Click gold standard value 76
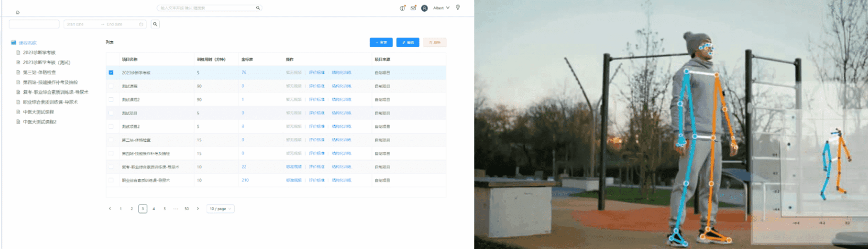The width and height of the screenshot is (868, 249). coord(244,72)
